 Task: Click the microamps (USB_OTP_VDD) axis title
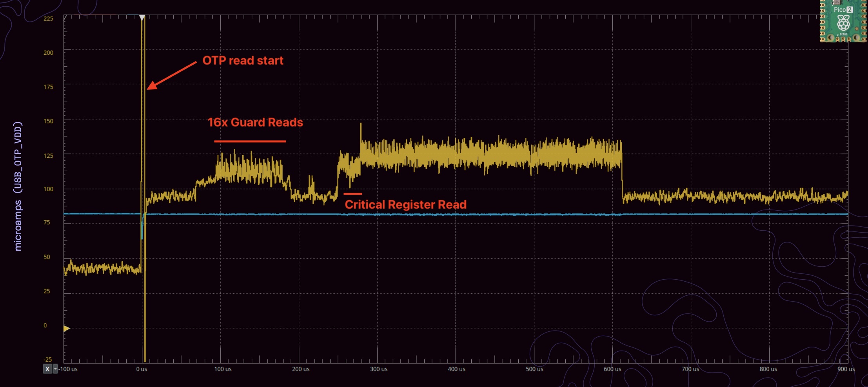(x=18, y=186)
